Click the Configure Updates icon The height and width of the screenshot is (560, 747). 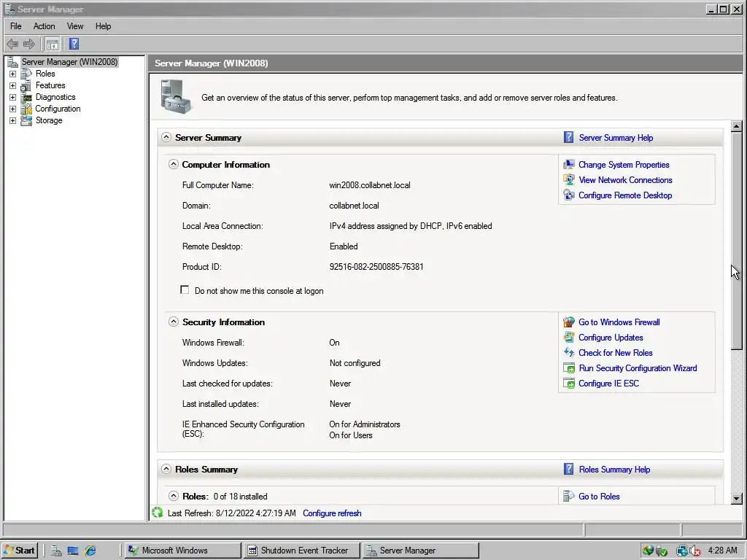coord(569,338)
